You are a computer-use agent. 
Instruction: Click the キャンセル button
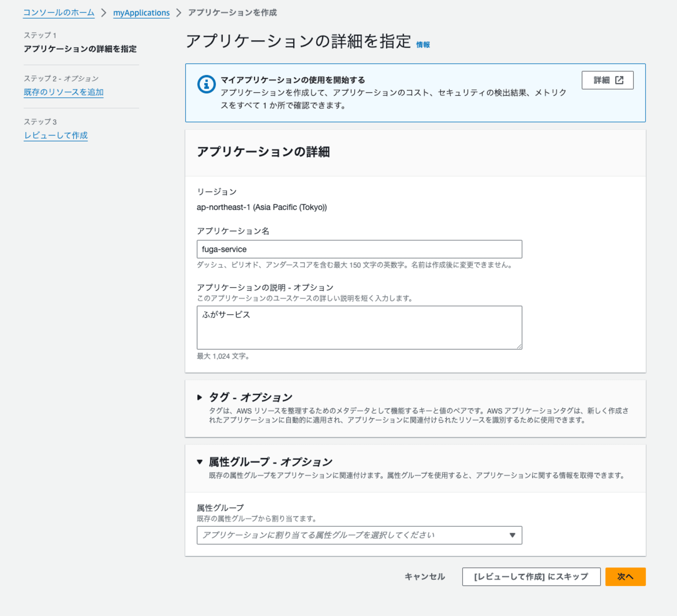point(425,576)
